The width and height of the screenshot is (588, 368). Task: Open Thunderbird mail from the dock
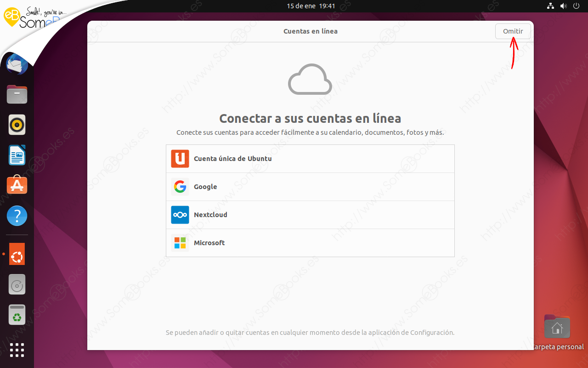coord(17,64)
